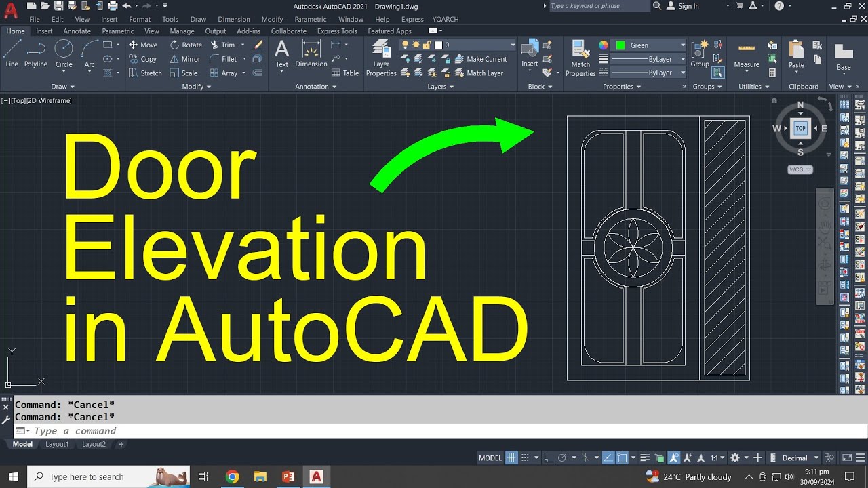
Task: Click the Match Properties tool
Action: [x=580, y=58]
